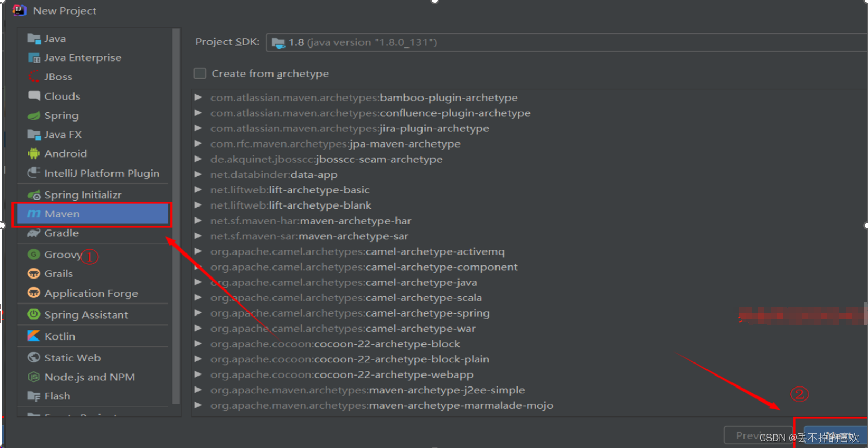Choose Kotlin project type
Image resolution: width=868 pixels, height=448 pixels.
(94, 336)
